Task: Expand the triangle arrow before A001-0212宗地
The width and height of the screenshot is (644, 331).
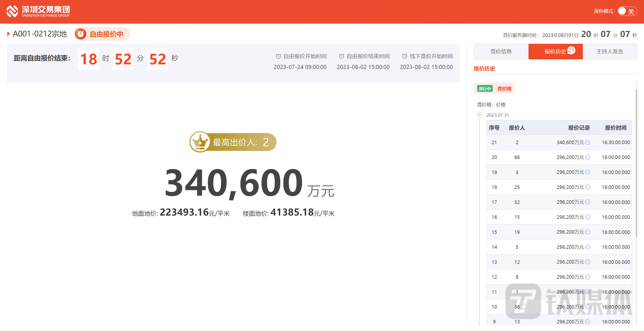Action: coord(9,34)
